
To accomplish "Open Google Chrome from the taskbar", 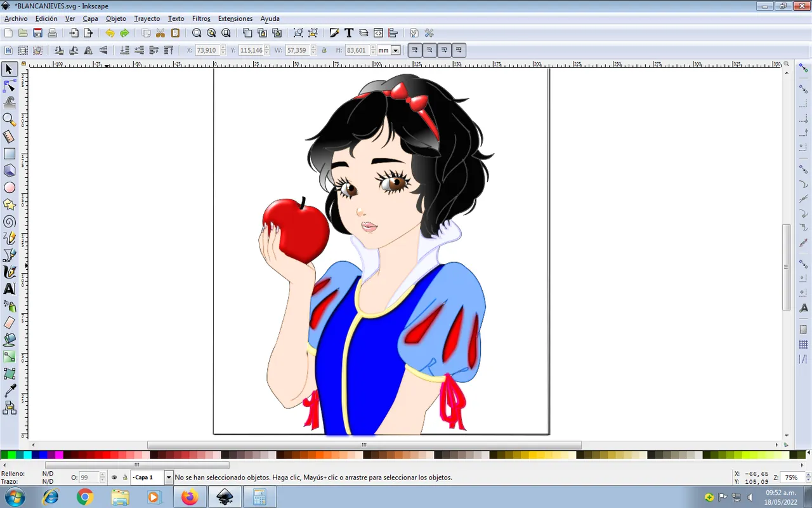I will tap(85, 497).
